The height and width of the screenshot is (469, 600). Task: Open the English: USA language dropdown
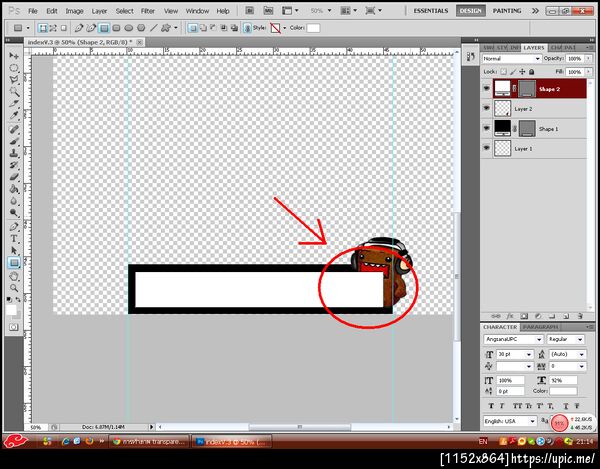pos(510,421)
